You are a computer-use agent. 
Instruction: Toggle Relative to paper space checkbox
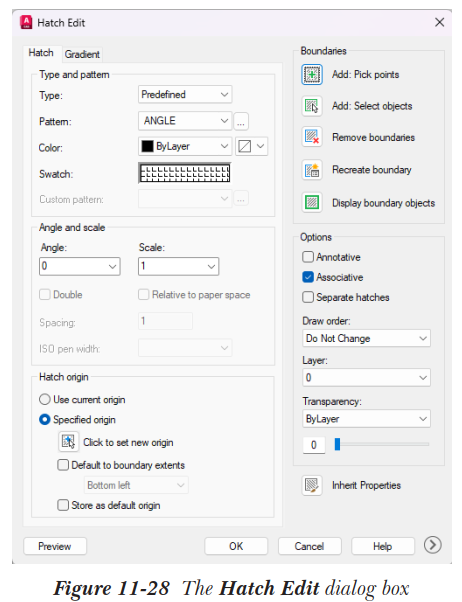pyautogui.click(x=144, y=294)
